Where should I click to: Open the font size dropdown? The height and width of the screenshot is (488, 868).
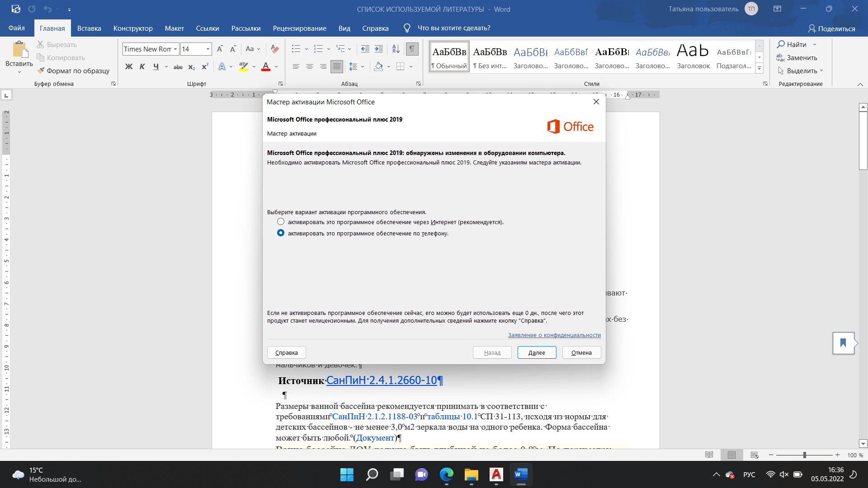[x=208, y=49]
